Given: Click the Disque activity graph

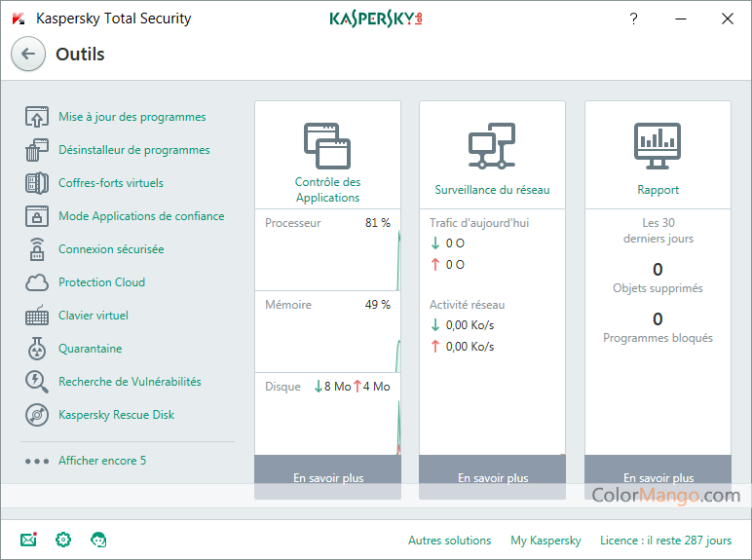Looking at the screenshot, I should point(327,414).
